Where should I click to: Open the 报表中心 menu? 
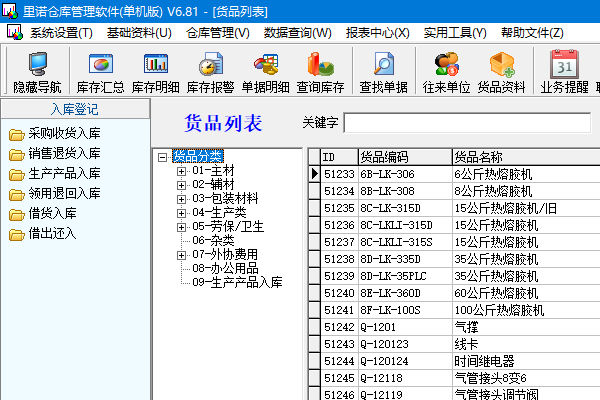(377, 33)
